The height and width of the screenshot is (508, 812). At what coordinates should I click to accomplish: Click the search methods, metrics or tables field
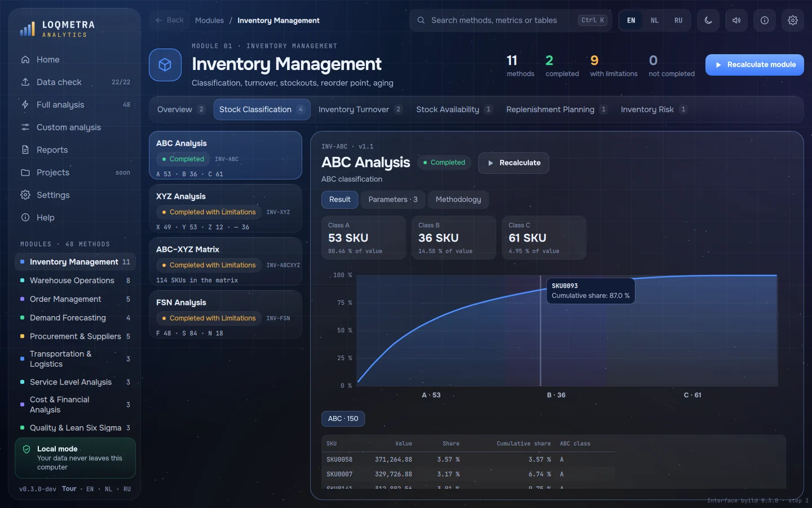coord(511,20)
